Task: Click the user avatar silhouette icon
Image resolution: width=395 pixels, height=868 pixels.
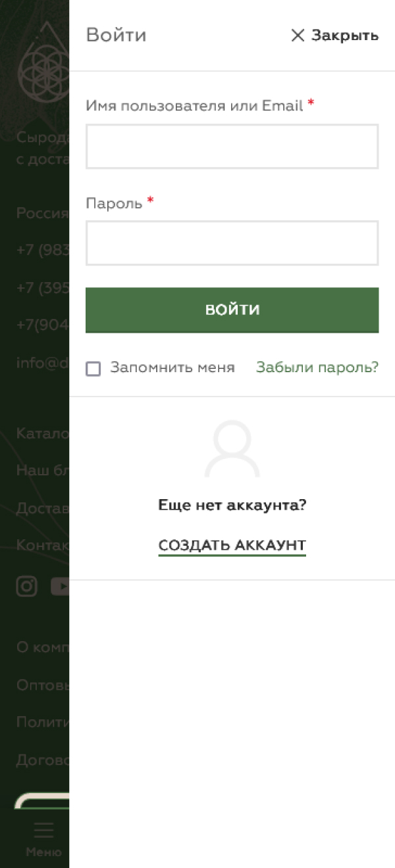Action: coord(232,449)
